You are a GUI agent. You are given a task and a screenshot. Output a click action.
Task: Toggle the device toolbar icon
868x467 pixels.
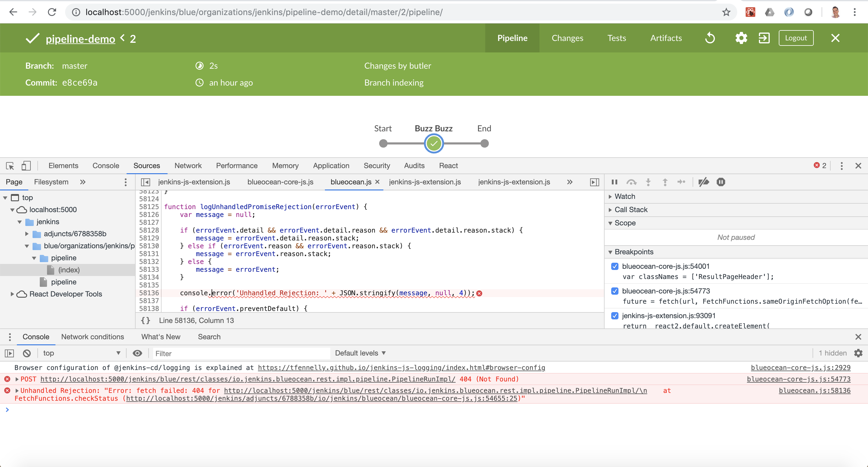pos(26,166)
